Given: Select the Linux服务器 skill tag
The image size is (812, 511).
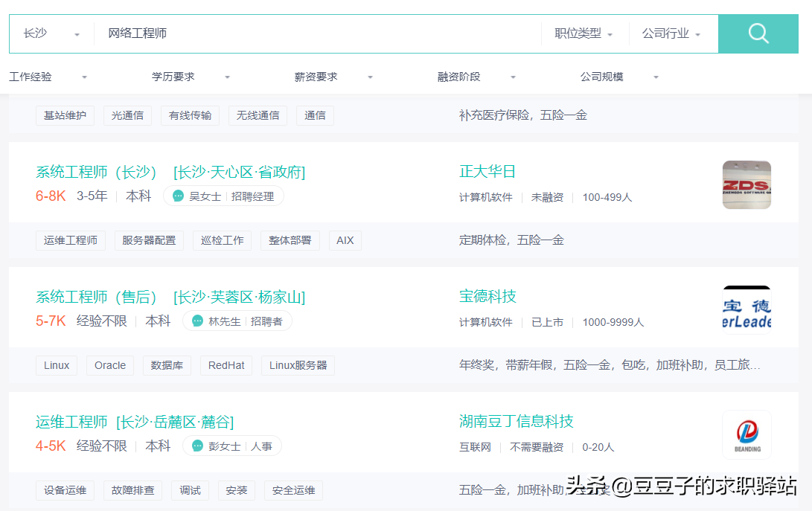Looking at the screenshot, I should (298, 365).
